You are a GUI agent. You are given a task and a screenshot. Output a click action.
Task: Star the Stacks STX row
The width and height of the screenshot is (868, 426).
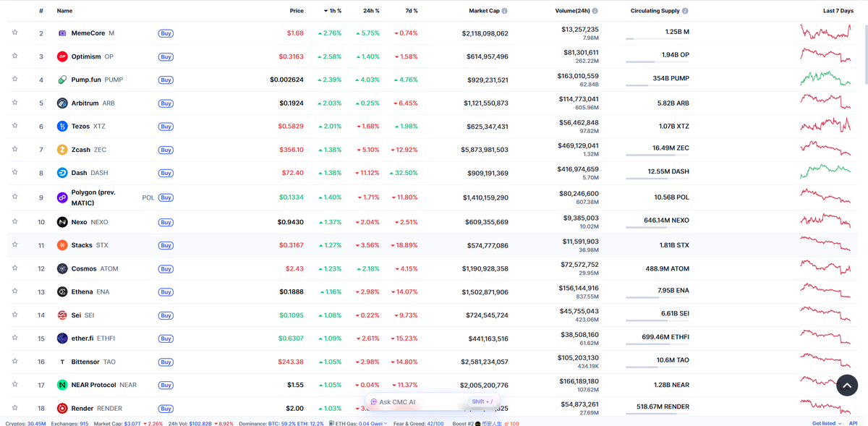pyautogui.click(x=14, y=245)
